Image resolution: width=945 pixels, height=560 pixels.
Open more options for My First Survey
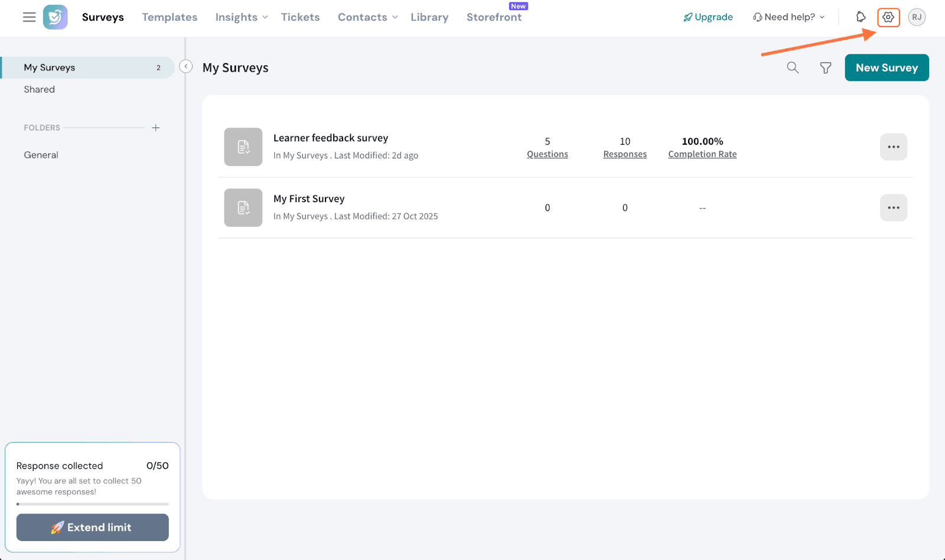coord(893,208)
